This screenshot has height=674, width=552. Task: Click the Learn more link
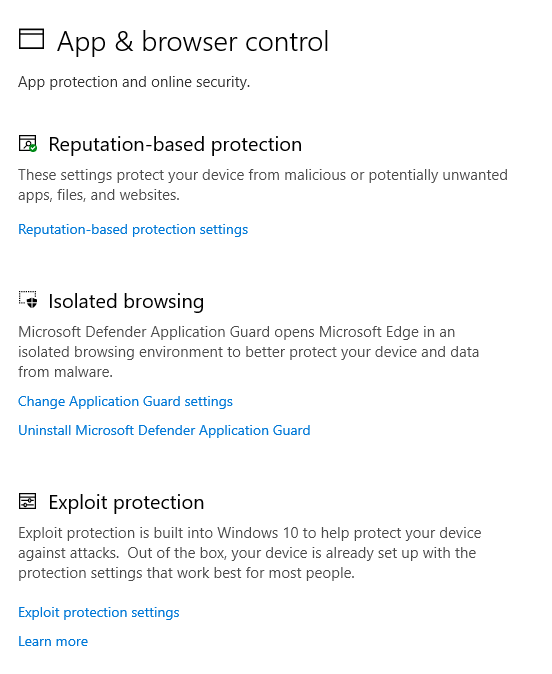pyautogui.click(x=53, y=642)
